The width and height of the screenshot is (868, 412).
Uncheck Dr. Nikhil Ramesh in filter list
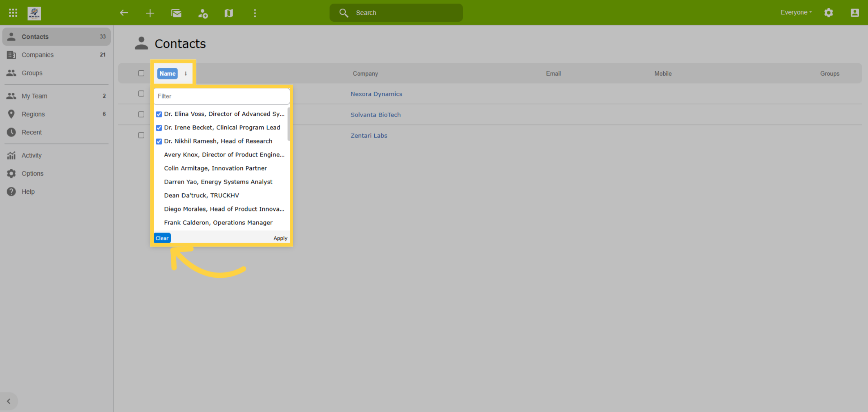point(159,141)
